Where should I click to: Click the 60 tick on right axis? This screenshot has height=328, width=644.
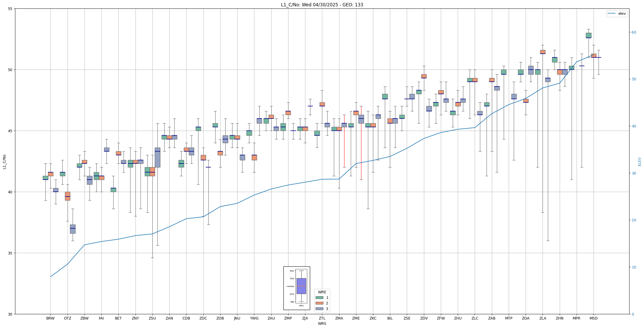(x=634, y=32)
